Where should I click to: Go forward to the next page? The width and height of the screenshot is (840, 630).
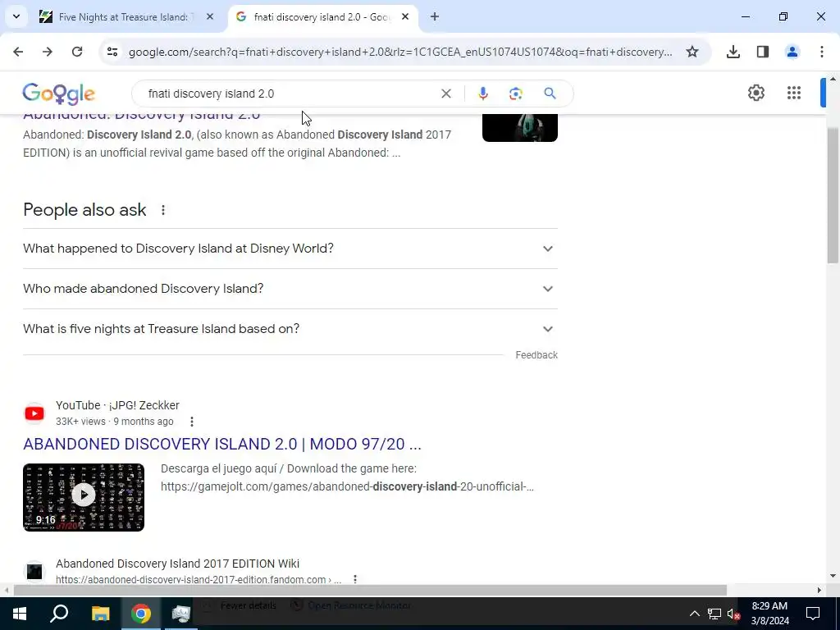coord(48,52)
